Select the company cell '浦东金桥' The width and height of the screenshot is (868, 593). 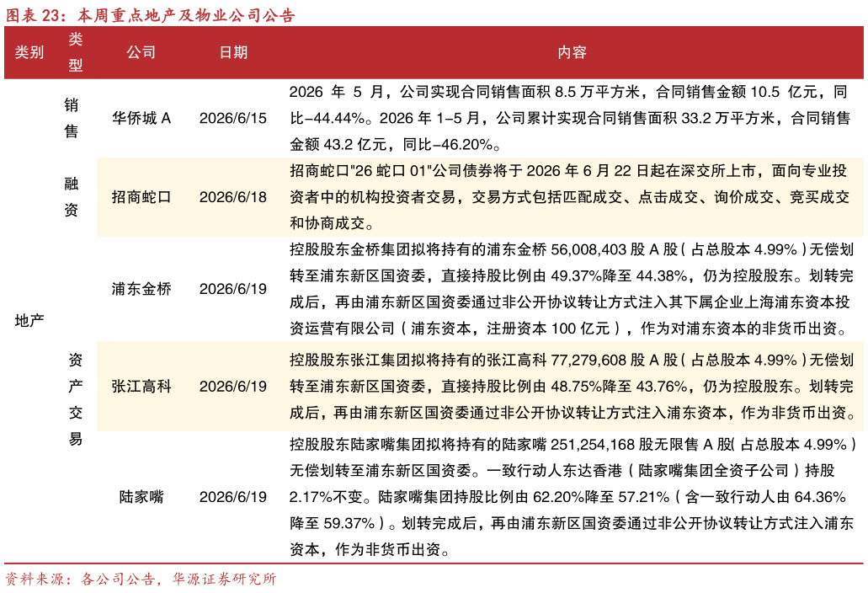141,289
